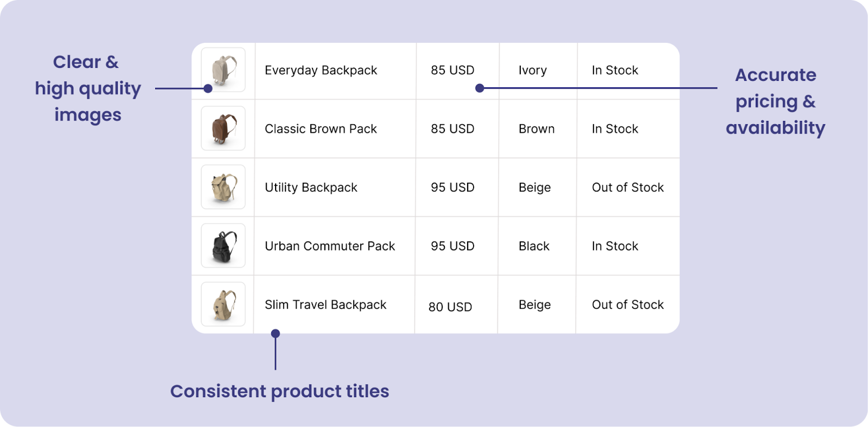868x427 pixels.
Task: Select the Urban Commuter Pack title
Action: click(330, 246)
